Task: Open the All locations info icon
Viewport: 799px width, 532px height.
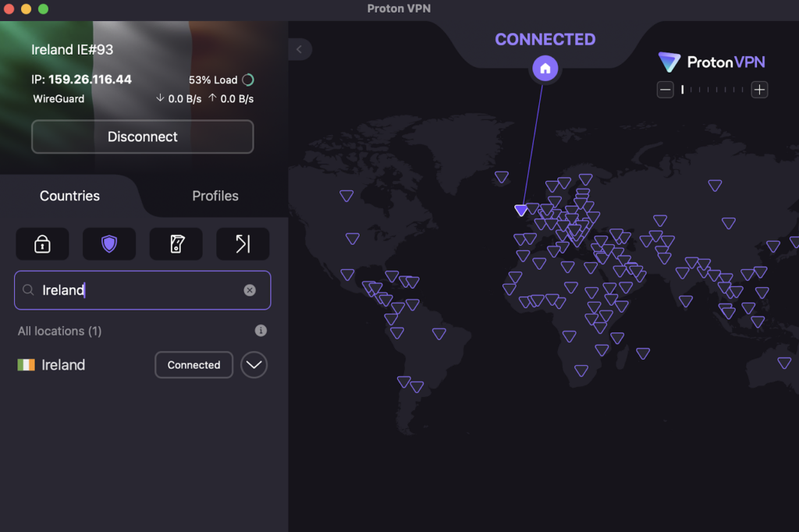Action: tap(261, 331)
